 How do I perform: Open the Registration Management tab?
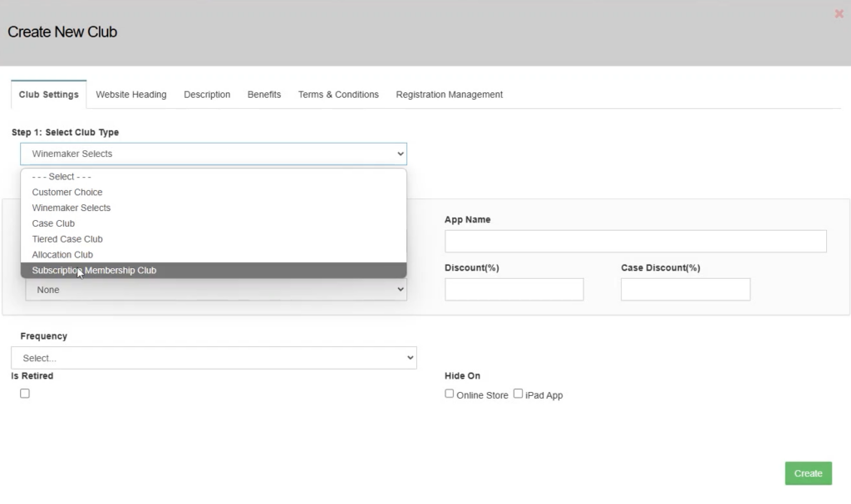click(x=449, y=94)
